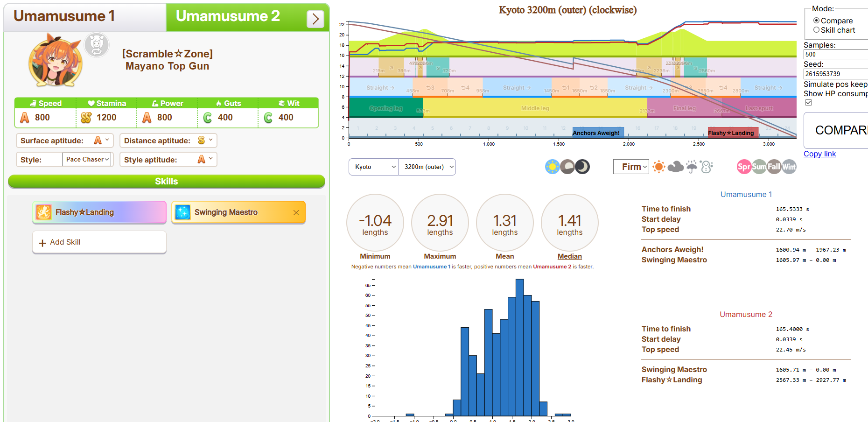Open Firm ground condition dropdown
The height and width of the screenshot is (422, 868).
pos(631,167)
